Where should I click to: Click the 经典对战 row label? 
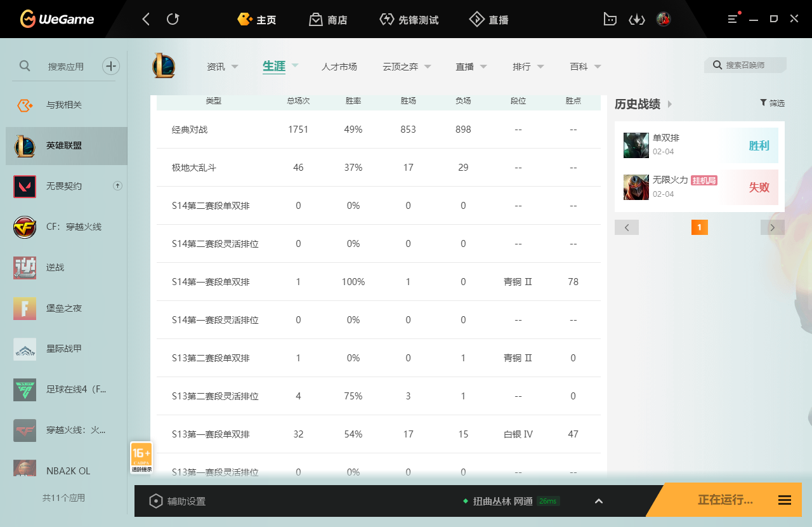point(190,130)
